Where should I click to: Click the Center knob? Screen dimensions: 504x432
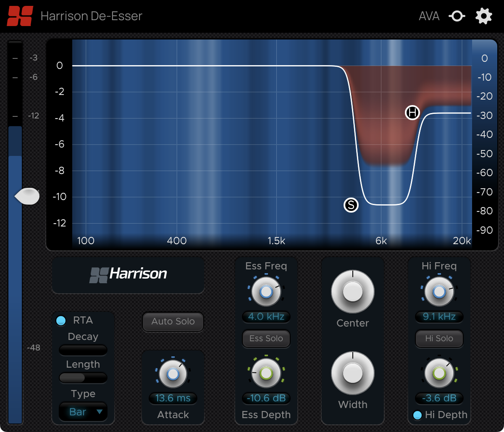point(352,292)
